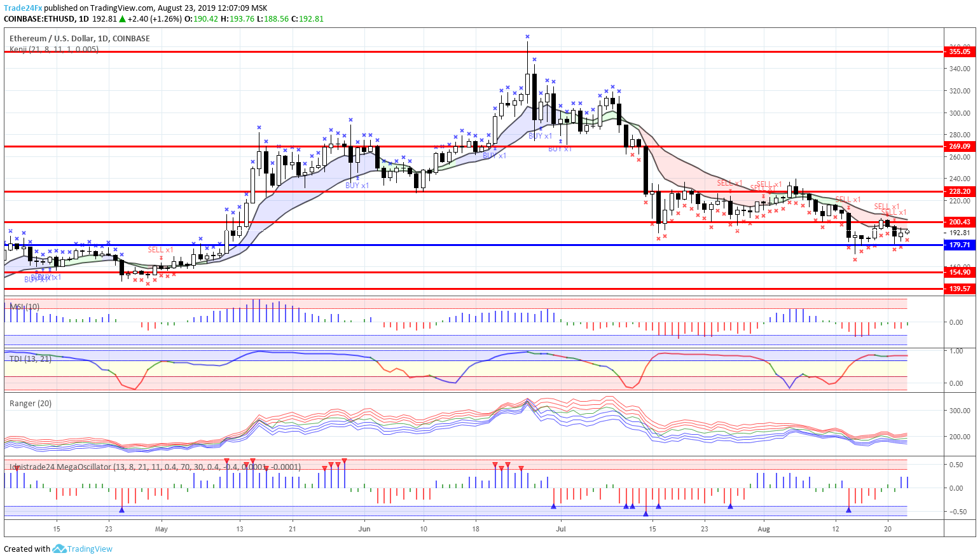Click the 220.00 price axis value

click(960, 201)
